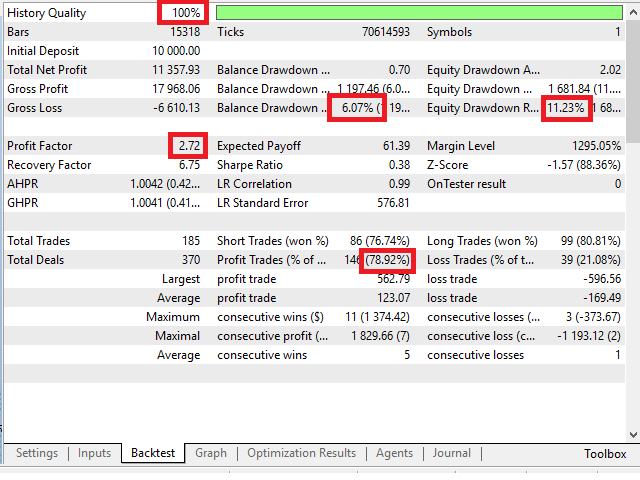640x480 pixels.
Task: Show the Graph tab
Action: click(211, 453)
